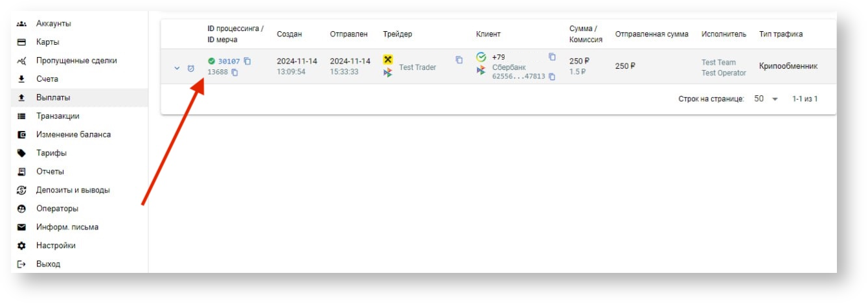868x304 pixels.
Task: Click the Депозиты и выводы currency icon
Action: [21, 191]
